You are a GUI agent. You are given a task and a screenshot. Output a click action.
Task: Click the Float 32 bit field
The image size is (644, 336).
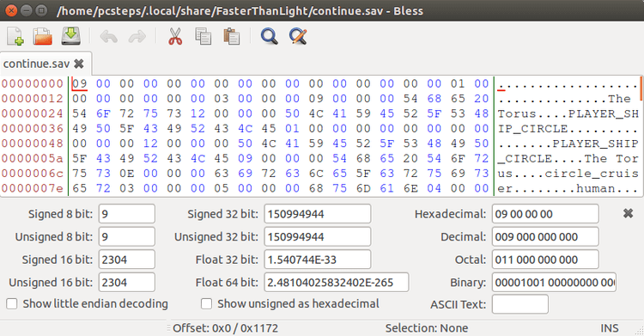(x=318, y=260)
